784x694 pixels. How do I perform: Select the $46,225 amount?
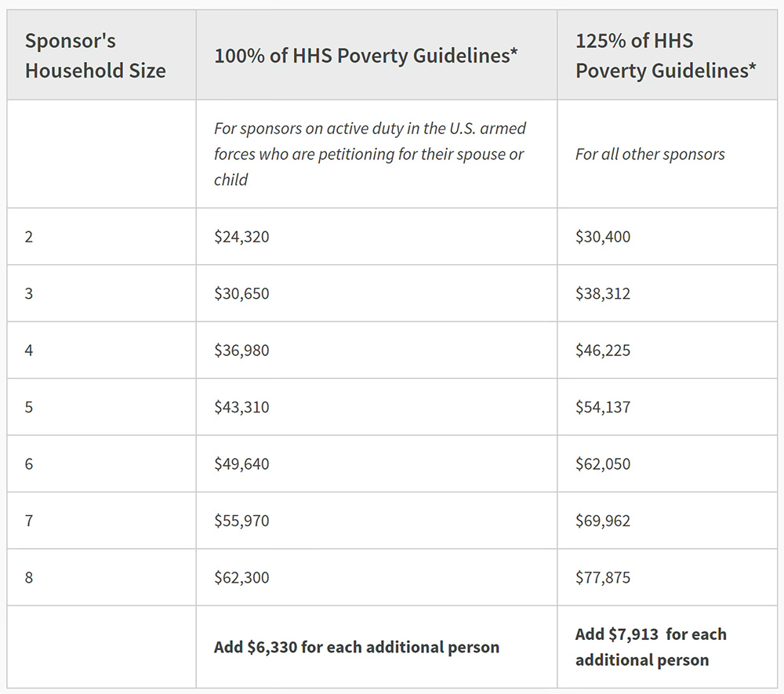pos(603,350)
